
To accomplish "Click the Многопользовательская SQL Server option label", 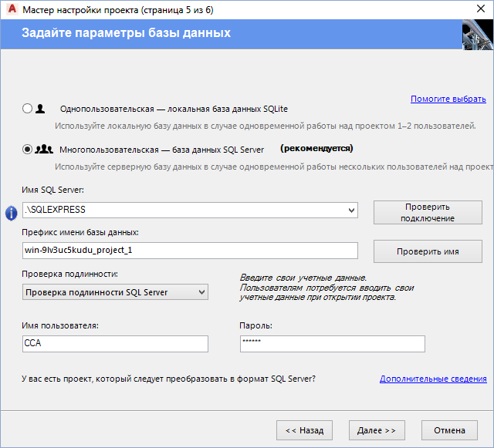I will point(161,150).
